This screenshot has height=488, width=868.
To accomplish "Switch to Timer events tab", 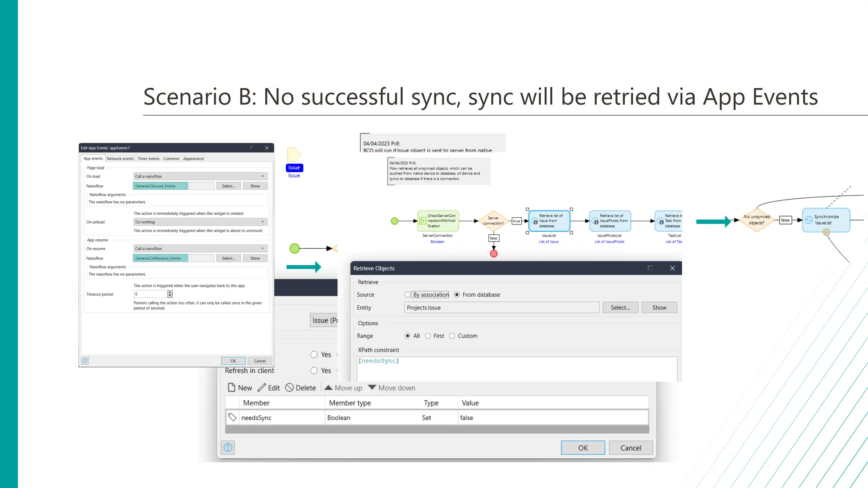I will [x=148, y=159].
